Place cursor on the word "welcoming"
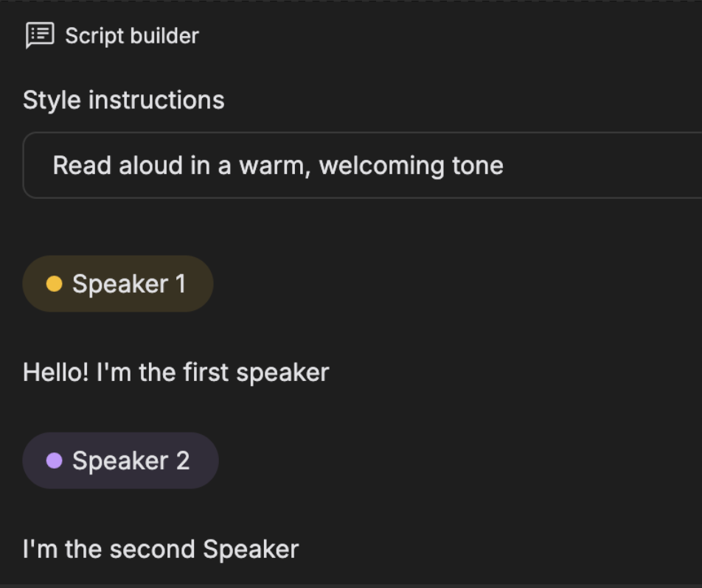Viewport: 702px width, 588px height. [381, 166]
